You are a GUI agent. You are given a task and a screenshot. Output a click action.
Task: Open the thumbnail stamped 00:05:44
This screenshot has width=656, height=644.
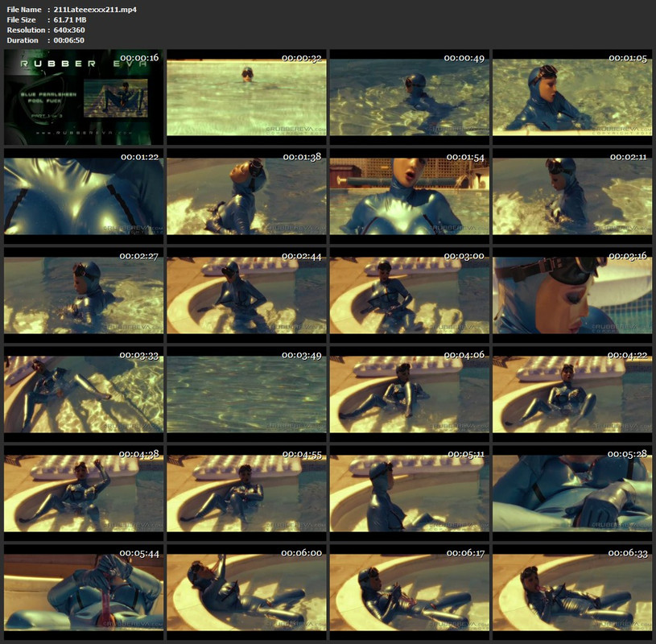tap(84, 592)
